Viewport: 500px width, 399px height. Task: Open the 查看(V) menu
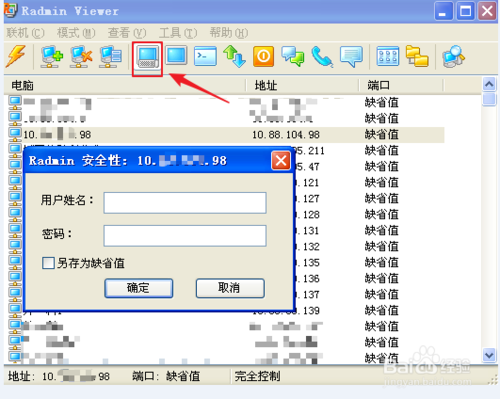(x=127, y=33)
